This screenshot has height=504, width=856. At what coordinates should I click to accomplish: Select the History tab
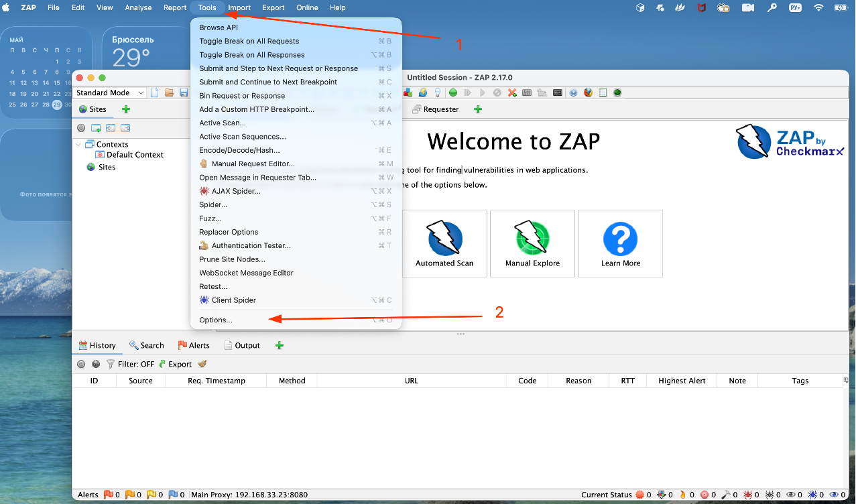click(97, 345)
